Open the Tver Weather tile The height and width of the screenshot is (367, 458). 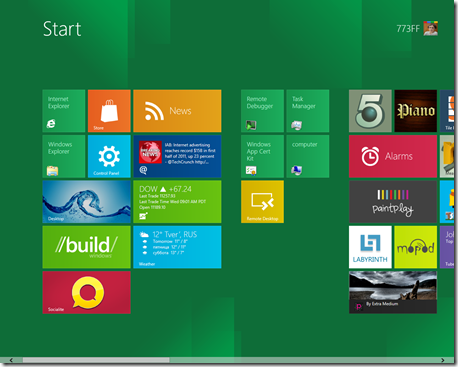point(177,247)
